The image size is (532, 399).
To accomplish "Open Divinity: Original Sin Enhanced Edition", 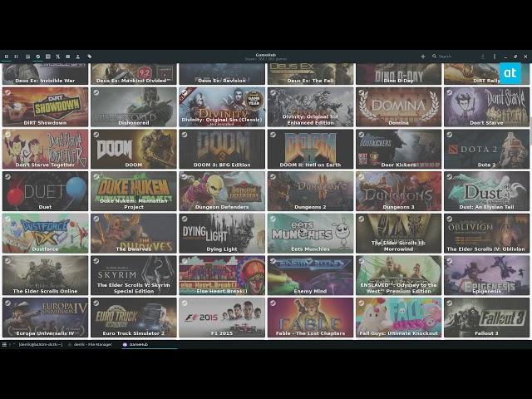I will (x=310, y=107).
